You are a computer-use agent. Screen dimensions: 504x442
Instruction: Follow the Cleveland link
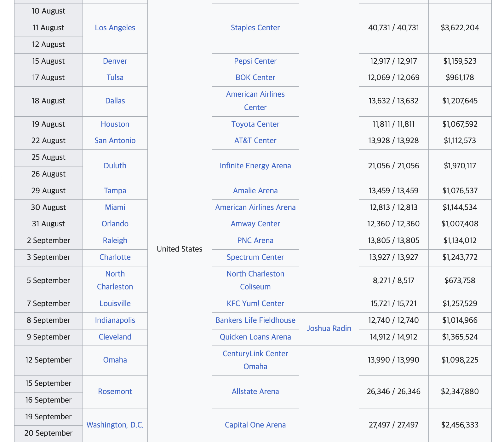[x=115, y=337]
